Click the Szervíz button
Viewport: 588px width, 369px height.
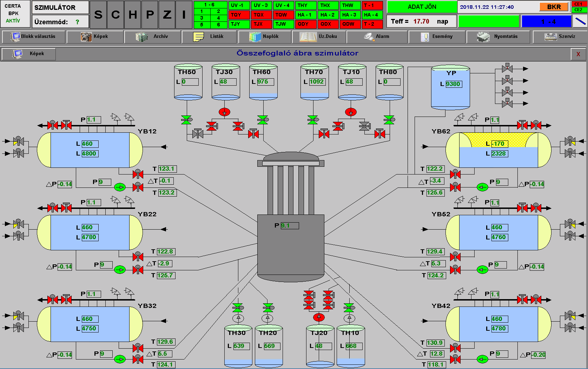pos(560,37)
